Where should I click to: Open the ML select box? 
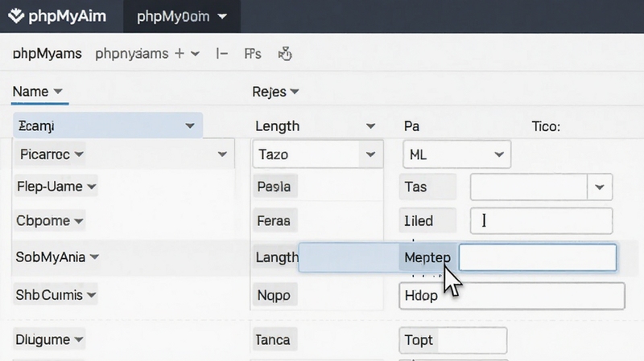pos(456,154)
